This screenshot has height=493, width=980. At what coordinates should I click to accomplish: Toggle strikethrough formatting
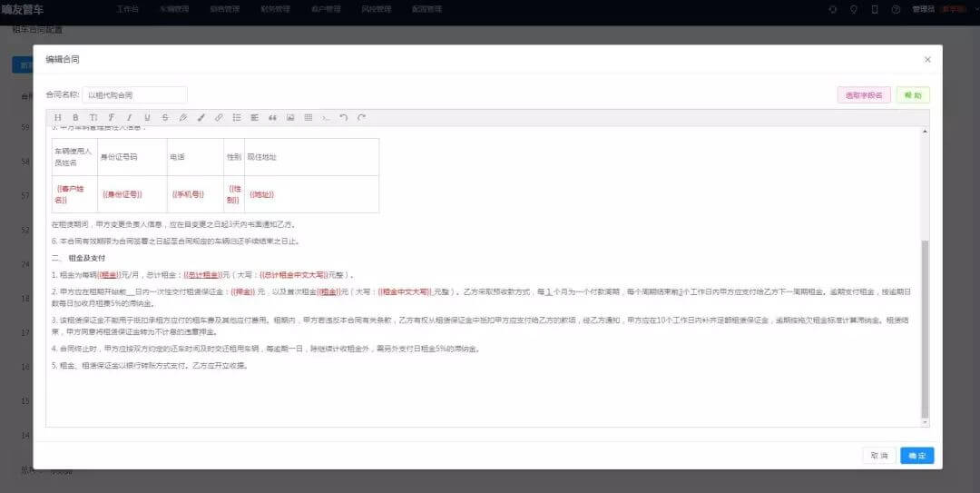pyautogui.click(x=165, y=117)
